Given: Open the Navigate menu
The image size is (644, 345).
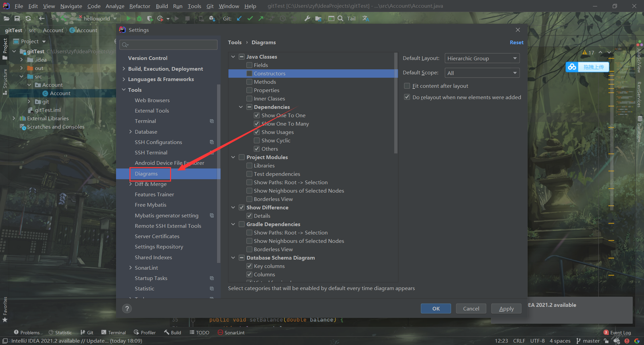Looking at the screenshot, I should 71,6.
